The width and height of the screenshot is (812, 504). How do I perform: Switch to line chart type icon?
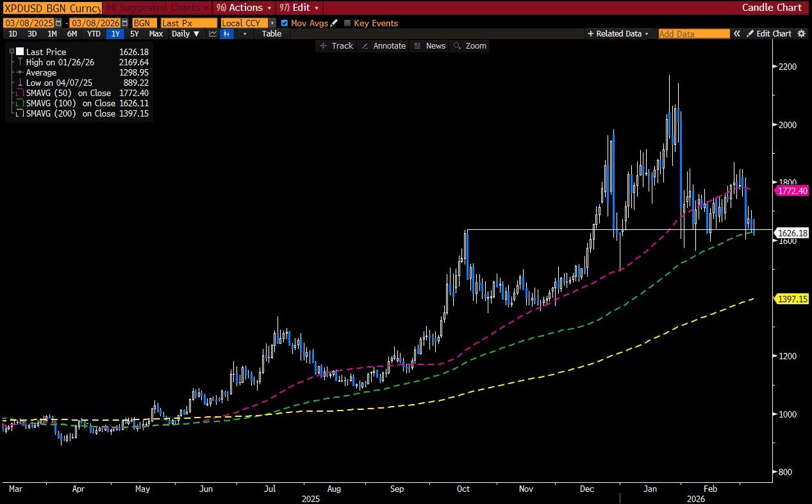[x=213, y=34]
